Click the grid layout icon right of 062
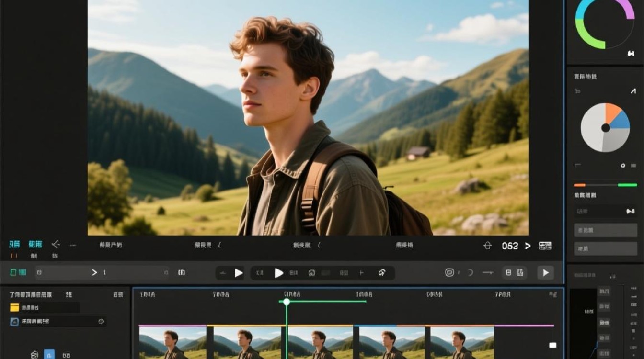This screenshot has width=644, height=359. click(545, 246)
